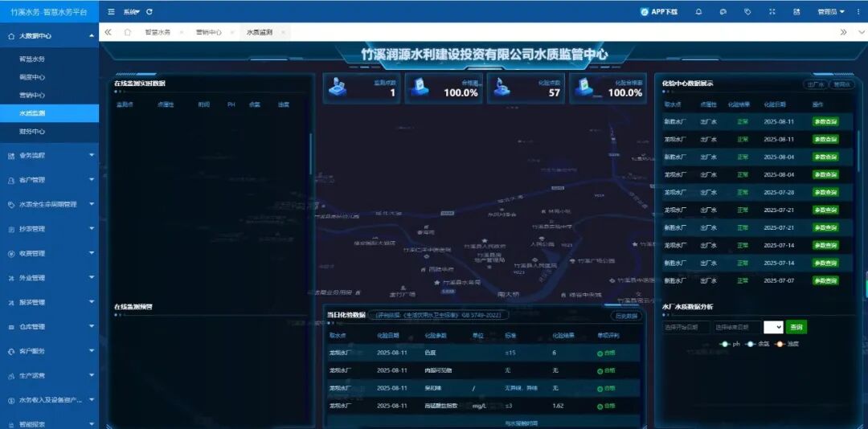Toggle the ph legend series
Screen dimensions: 868x429
730,344
